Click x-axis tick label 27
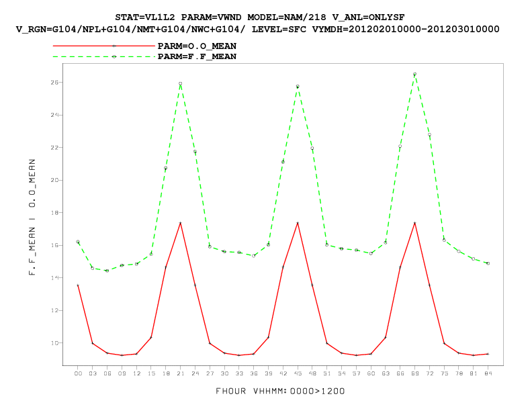This screenshot has width=532, height=411. 210,373
